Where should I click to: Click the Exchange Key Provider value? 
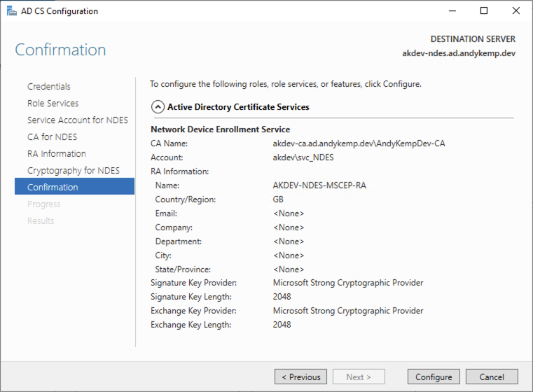click(348, 311)
